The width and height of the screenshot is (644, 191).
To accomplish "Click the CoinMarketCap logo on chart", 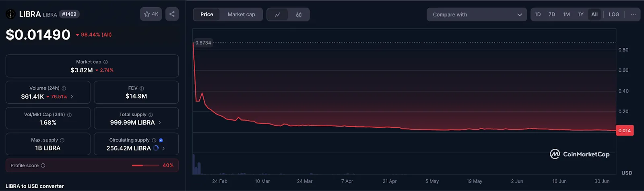I will (x=580, y=154).
